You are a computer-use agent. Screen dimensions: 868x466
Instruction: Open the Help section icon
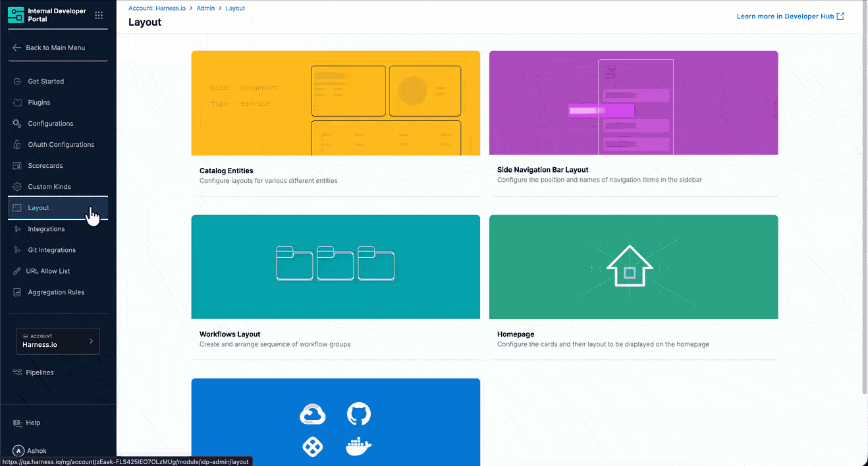point(16,423)
